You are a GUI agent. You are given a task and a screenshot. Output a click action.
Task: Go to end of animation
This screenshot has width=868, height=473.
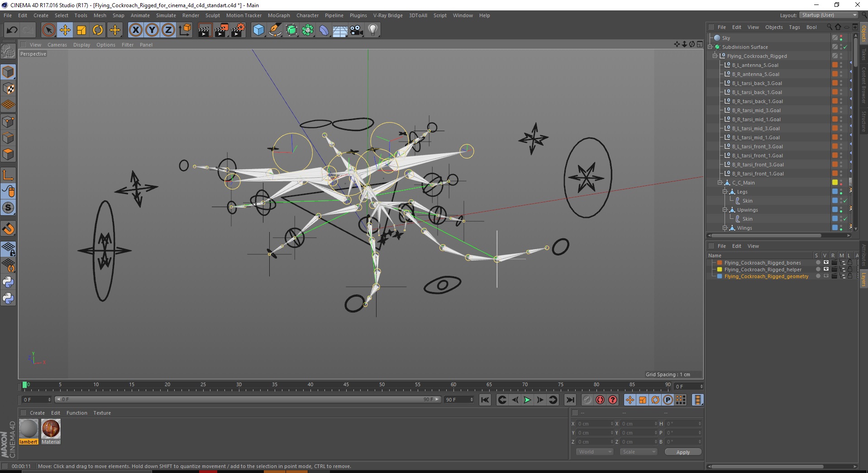(x=570, y=400)
